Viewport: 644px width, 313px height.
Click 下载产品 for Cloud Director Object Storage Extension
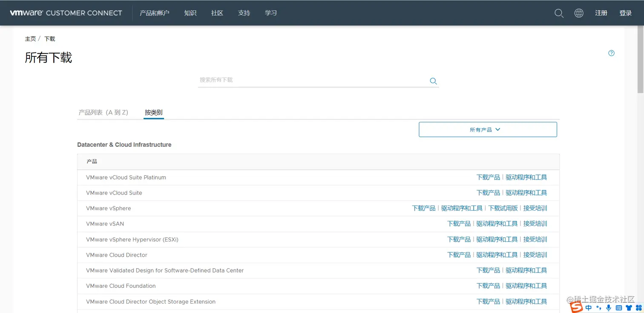(488, 302)
